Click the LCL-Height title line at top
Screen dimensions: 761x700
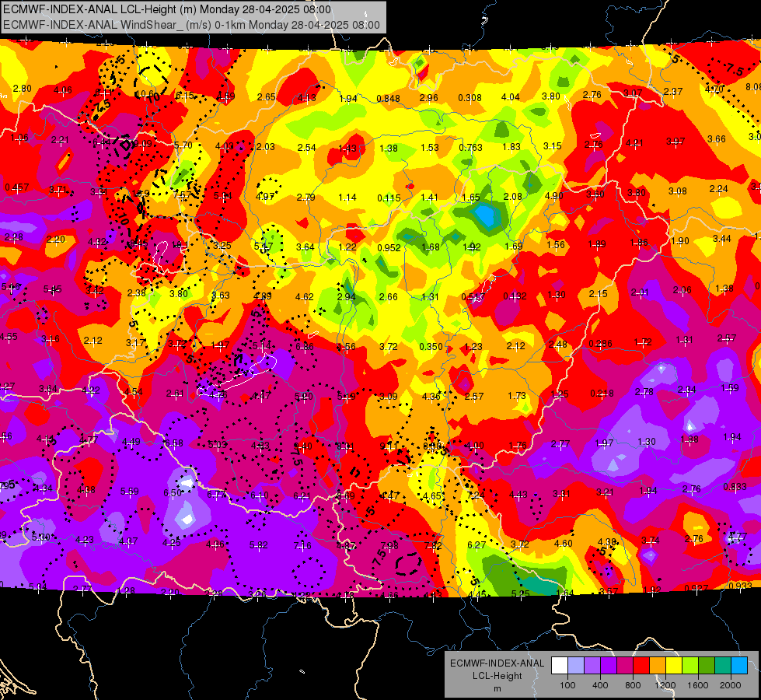tap(167, 9)
